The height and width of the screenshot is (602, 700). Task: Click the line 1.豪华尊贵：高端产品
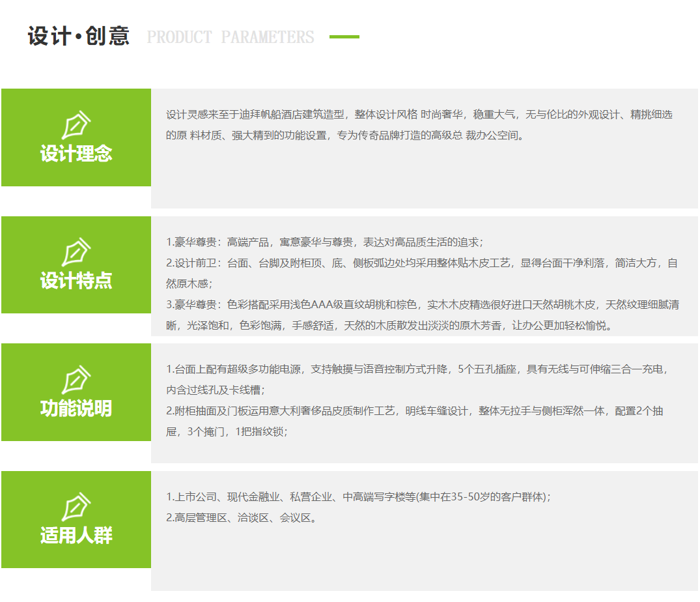click(x=324, y=242)
